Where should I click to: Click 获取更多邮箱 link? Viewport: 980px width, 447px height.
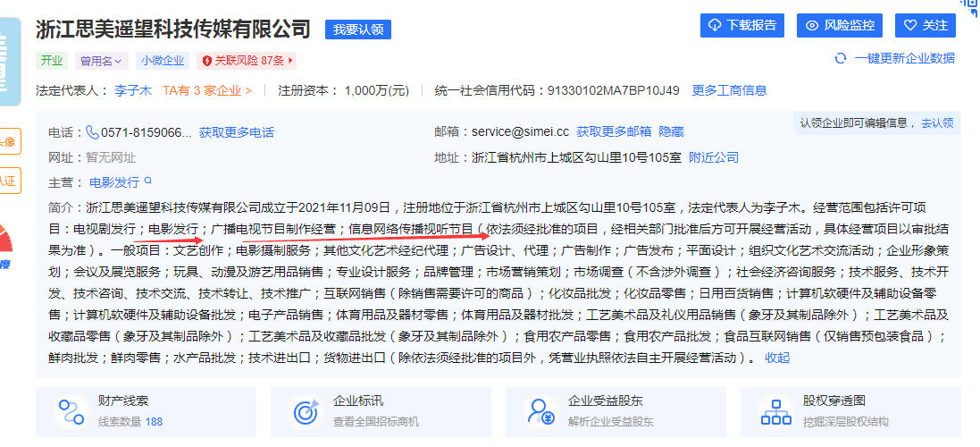pos(614,132)
